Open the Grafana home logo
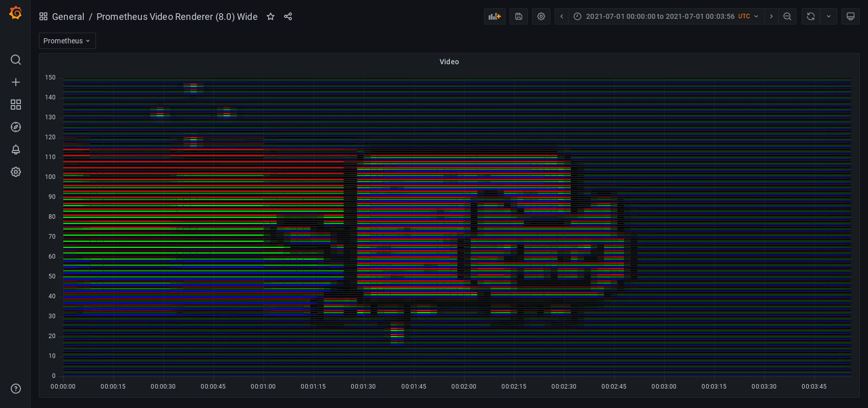This screenshot has width=868, height=408. click(x=15, y=13)
